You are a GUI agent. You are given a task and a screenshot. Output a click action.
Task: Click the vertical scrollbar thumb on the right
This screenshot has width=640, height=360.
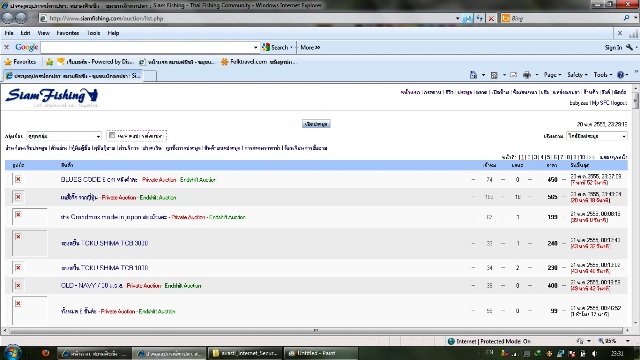pyautogui.click(x=636, y=100)
